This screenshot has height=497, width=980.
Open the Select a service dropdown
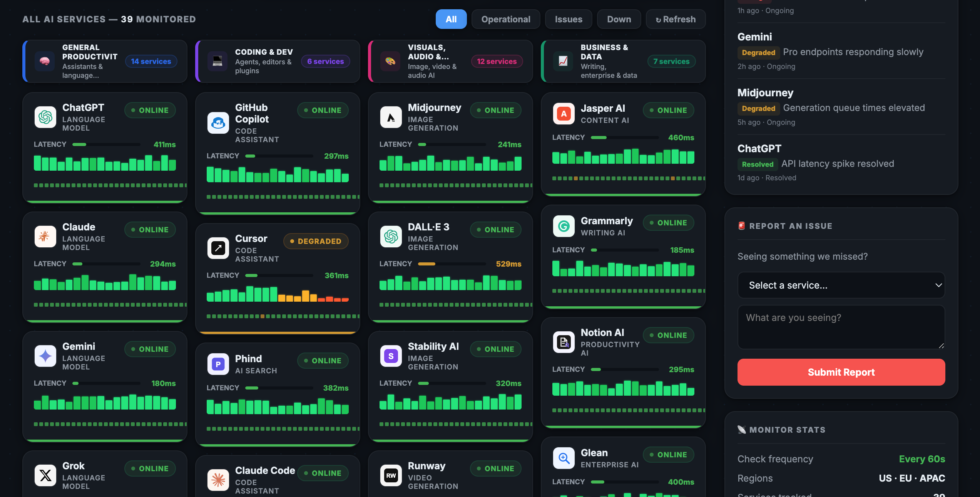(x=841, y=285)
